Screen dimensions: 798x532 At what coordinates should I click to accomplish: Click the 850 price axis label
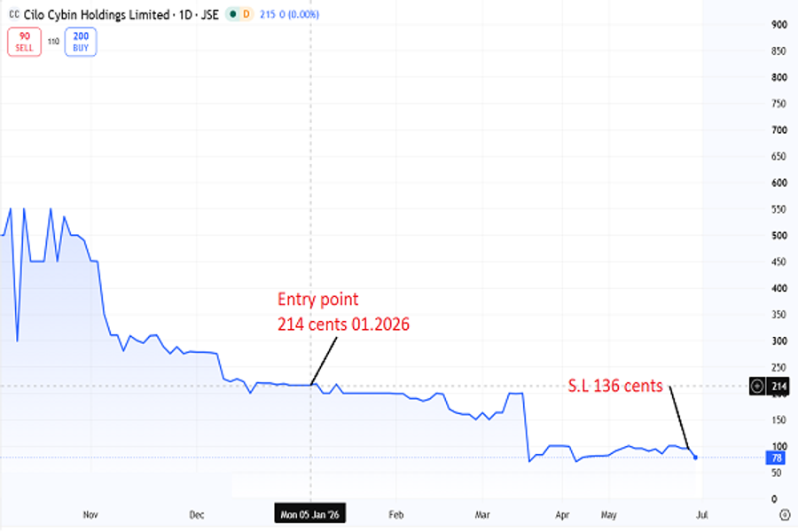778,51
